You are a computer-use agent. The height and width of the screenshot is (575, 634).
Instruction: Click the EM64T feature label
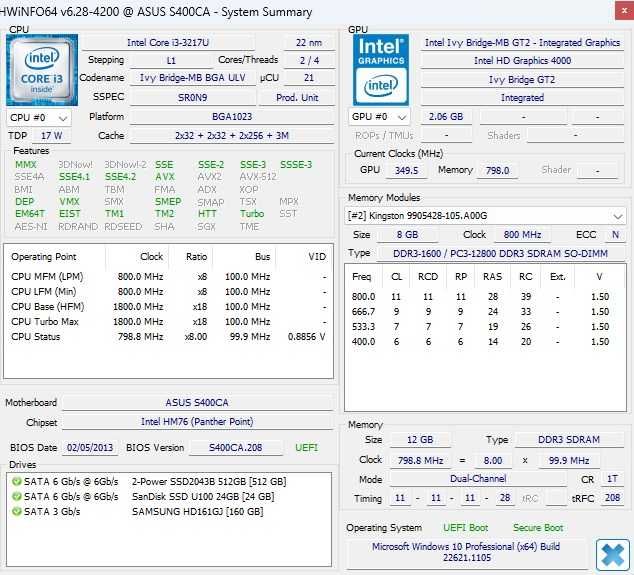point(30,214)
